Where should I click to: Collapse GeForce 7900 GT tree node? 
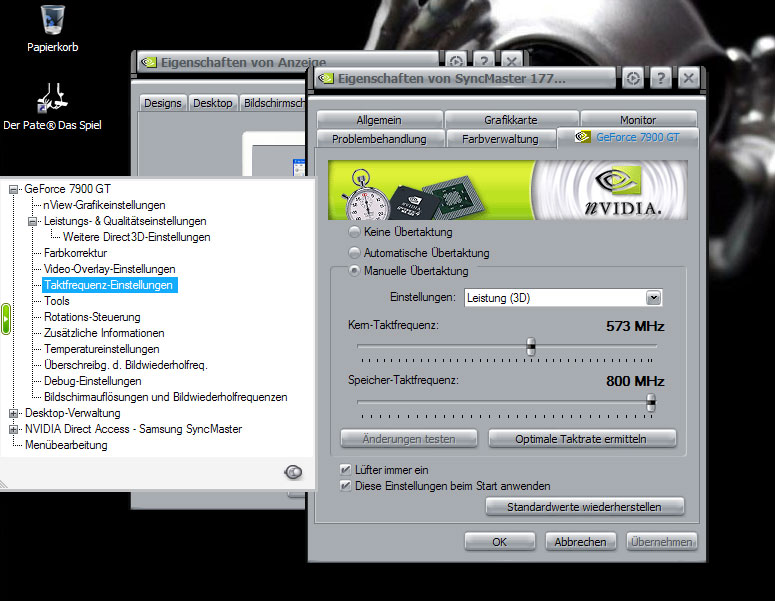14,189
